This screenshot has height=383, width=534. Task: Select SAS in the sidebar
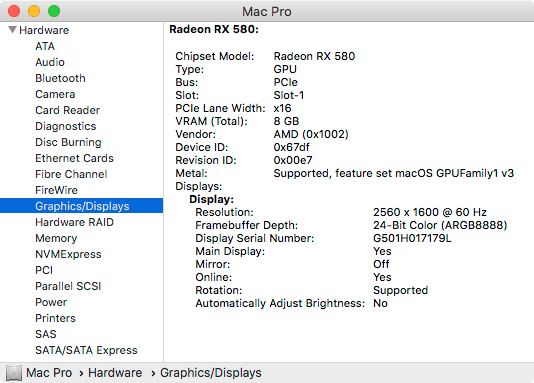pyautogui.click(x=46, y=334)
